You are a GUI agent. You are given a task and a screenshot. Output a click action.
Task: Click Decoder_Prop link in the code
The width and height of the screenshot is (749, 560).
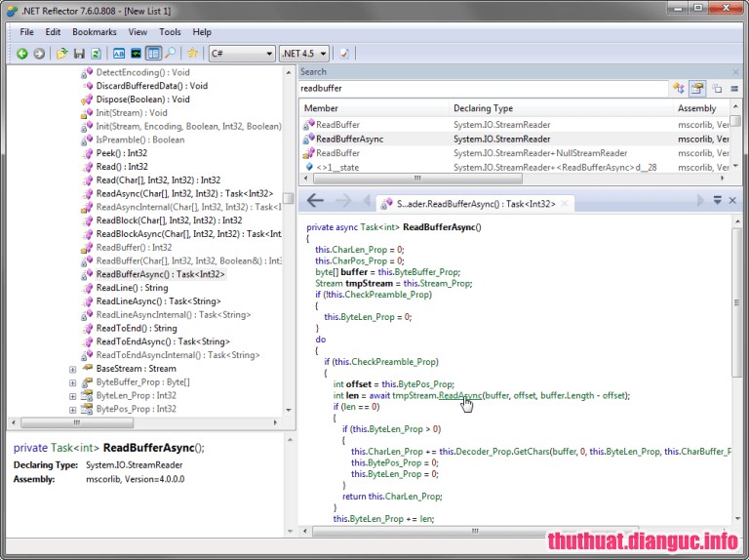(x=483, y=452)
